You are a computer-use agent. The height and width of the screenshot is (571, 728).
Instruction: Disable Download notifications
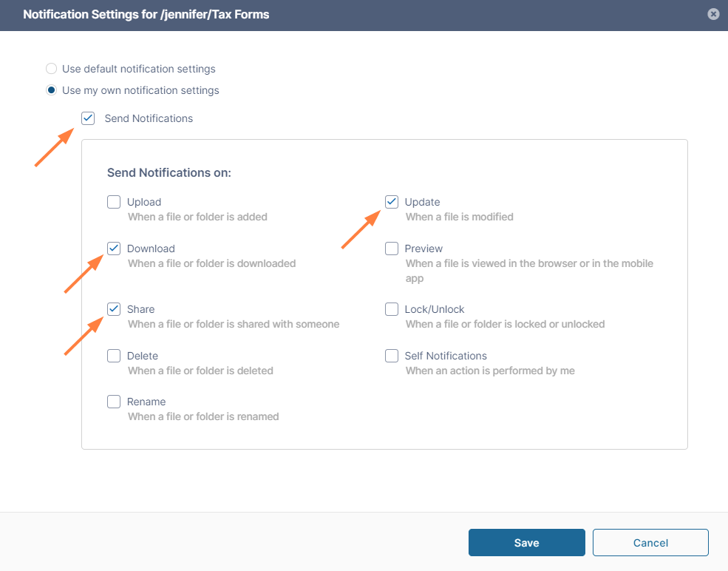pos(114,248)
